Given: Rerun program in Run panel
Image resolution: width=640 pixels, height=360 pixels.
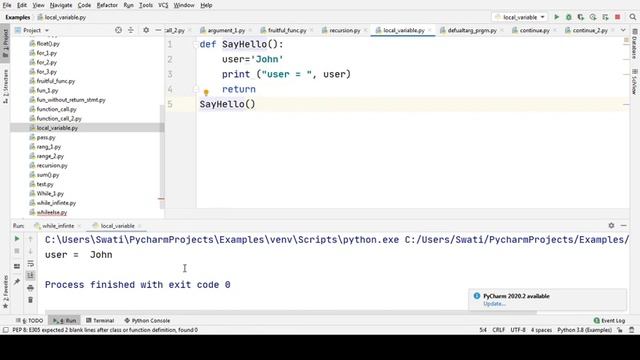Looking at the screenshot, I should (17, 239).
